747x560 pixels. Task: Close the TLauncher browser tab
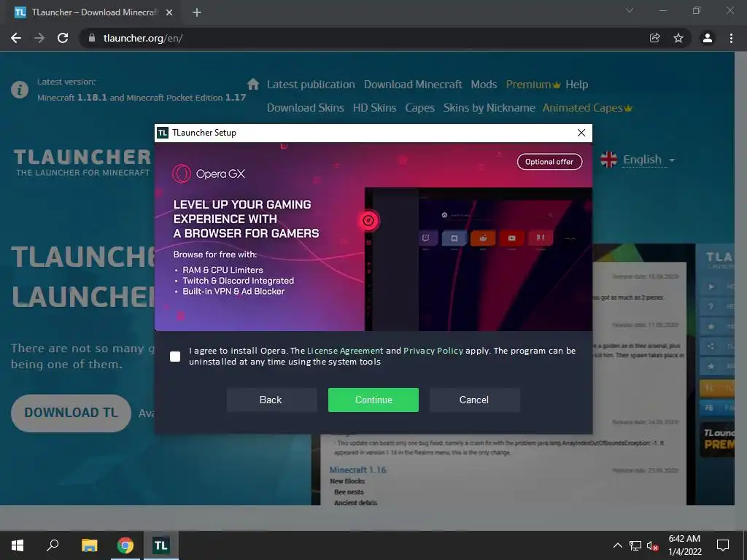169,12
